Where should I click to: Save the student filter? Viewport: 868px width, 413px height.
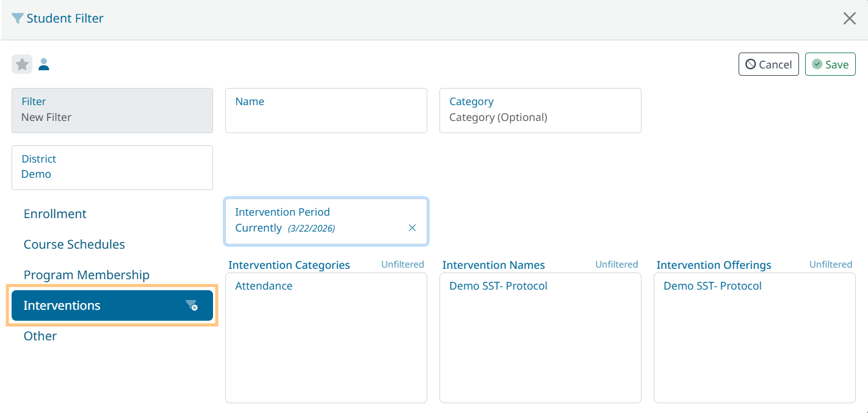click(830, 64)
